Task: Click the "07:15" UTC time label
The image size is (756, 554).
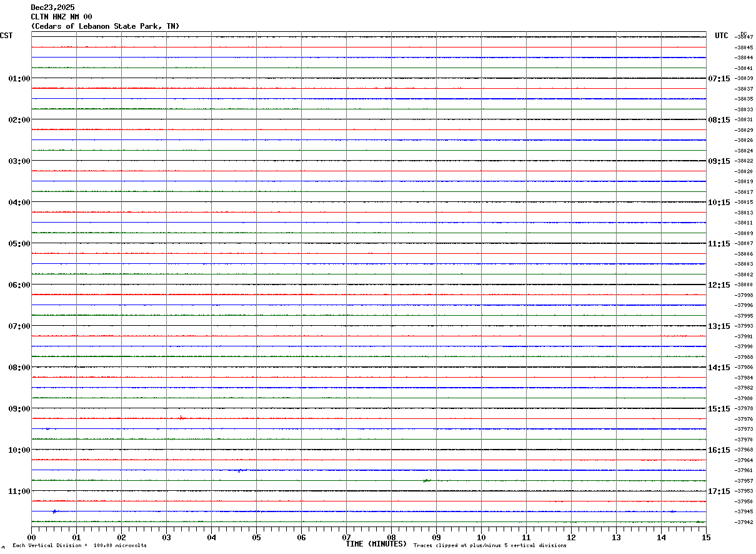Action: pos(719,79)
